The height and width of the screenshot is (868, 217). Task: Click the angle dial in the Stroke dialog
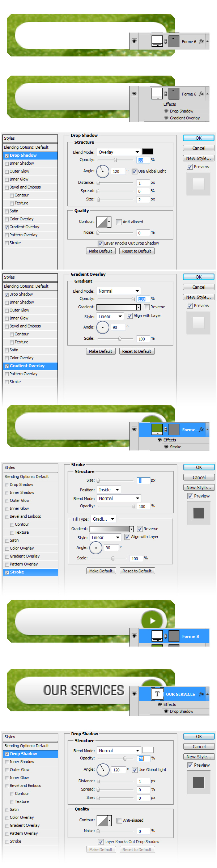click(96, 547)
